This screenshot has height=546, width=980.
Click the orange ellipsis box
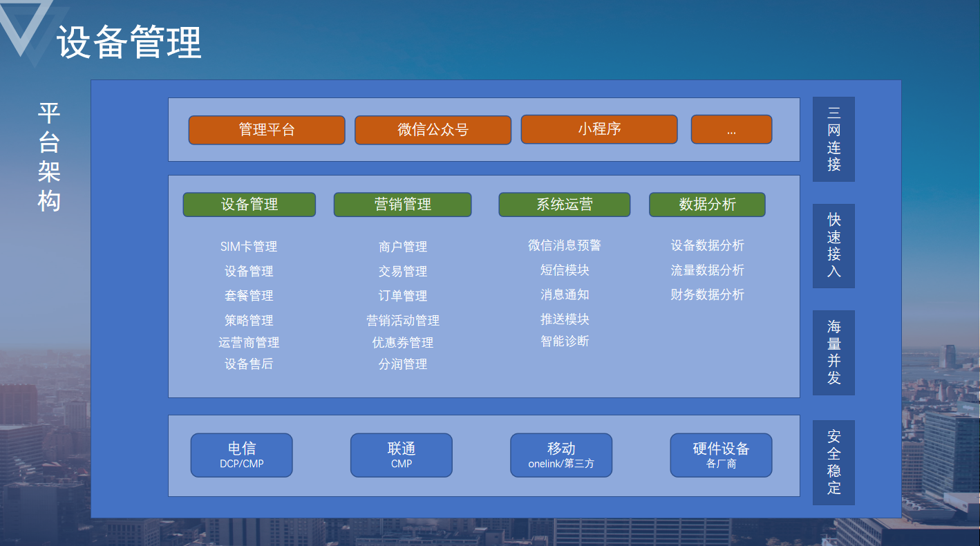731,129
